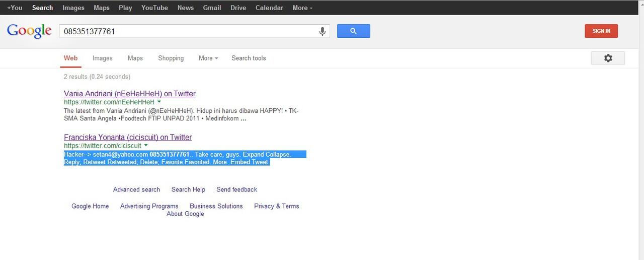Open the More dropdown in top black bar

click(x=302, y=8)
